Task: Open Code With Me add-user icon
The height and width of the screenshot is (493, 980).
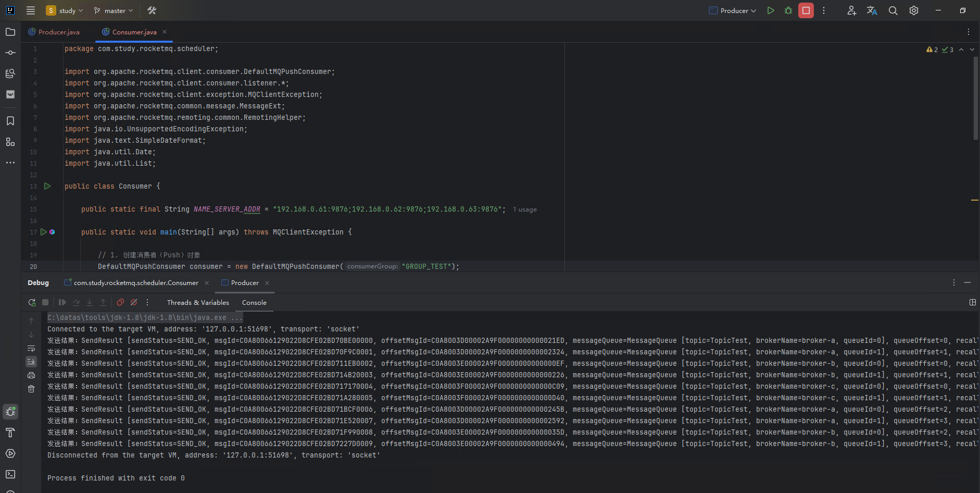Action: (x=851, y=10)
